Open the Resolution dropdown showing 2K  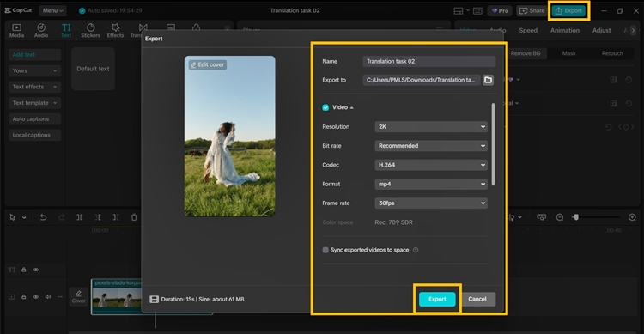[431, 126]
